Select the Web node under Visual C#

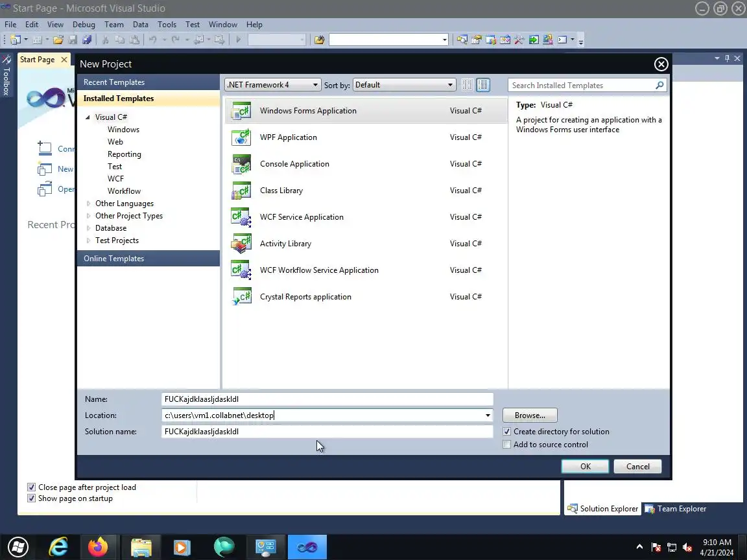point(115,142)
